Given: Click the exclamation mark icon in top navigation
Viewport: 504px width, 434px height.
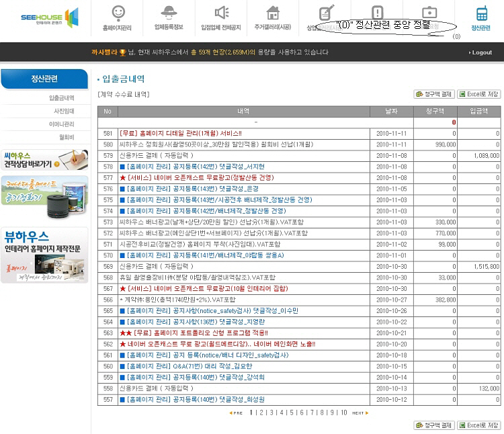Looking at the screenshot, I should (x=377, y=12).
